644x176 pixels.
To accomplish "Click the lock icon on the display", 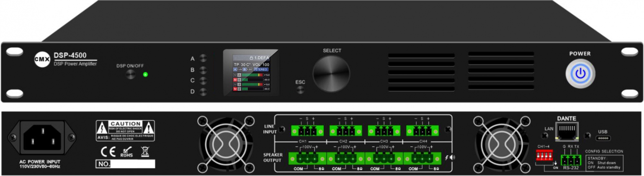I will 251,58.
